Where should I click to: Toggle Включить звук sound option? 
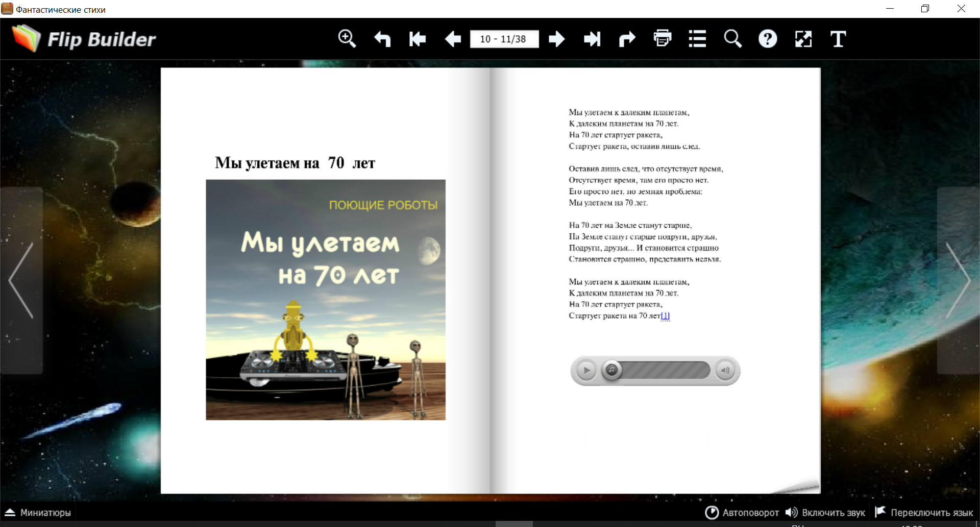825,513
